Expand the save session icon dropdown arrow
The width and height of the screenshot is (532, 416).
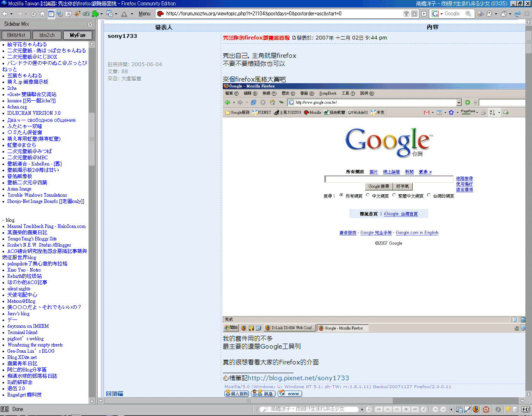(x=510, y=14)
